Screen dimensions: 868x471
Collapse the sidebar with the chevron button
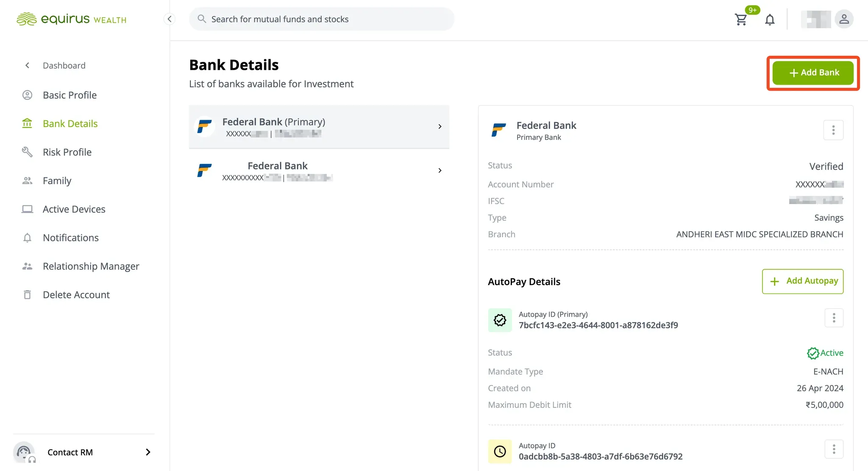point(170,19)
